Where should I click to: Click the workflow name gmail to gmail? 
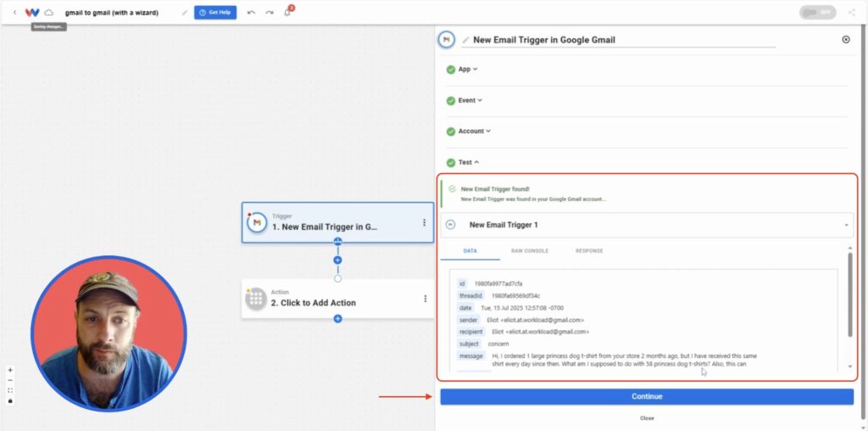coord(112,12)
